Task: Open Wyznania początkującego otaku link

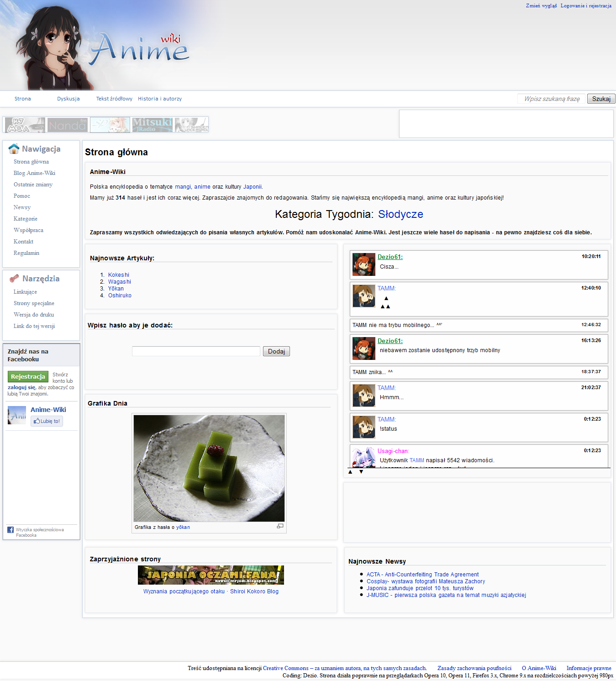Action: click(x=184, y=591)
